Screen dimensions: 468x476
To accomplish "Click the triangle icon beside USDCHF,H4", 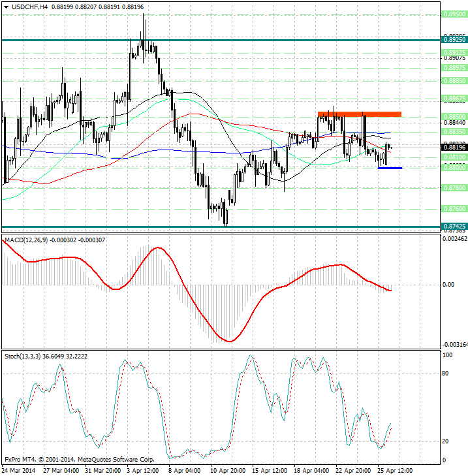I will click(6, 7).
